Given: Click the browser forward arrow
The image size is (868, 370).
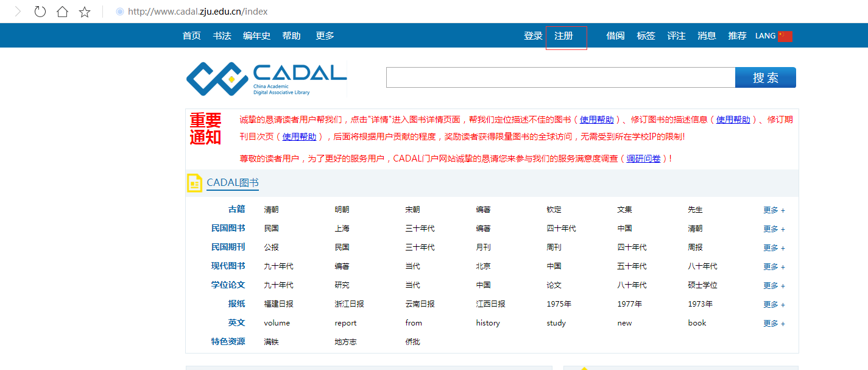Looking at the screenshot, I should click(x=18, y=12).
